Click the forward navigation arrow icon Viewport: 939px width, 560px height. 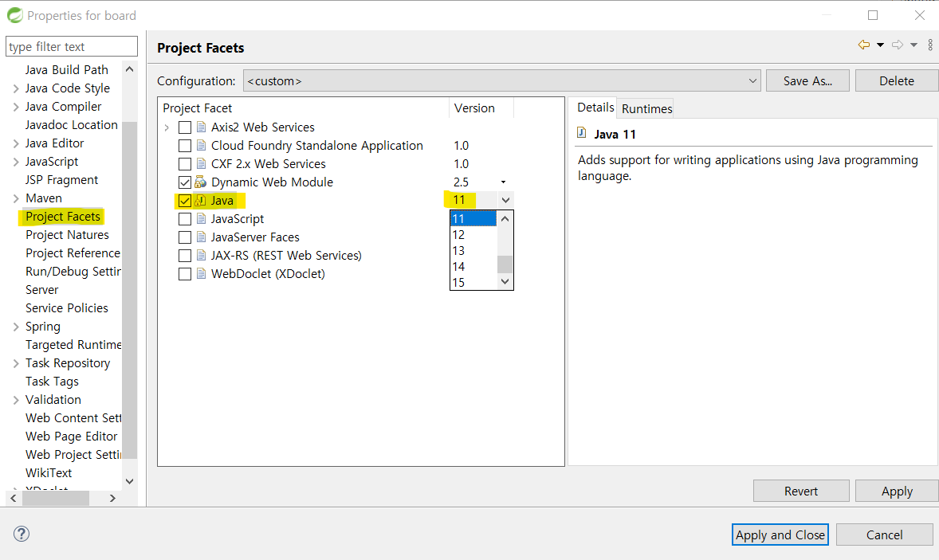tap(897, 45)
